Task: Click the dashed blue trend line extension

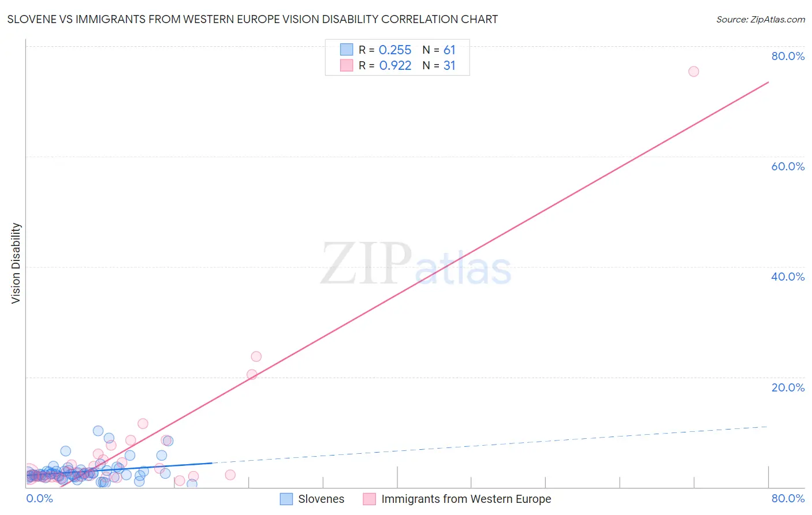Action: click(x=491, y=445)
